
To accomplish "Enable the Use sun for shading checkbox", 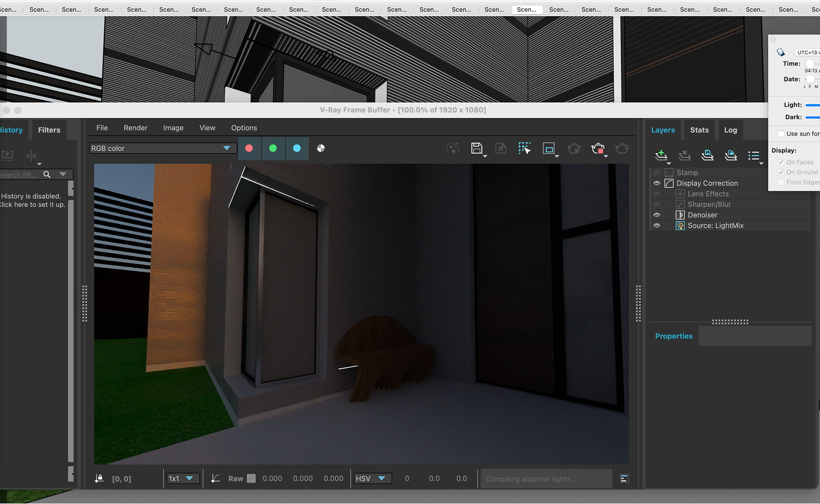I will [x=781, y=134].
